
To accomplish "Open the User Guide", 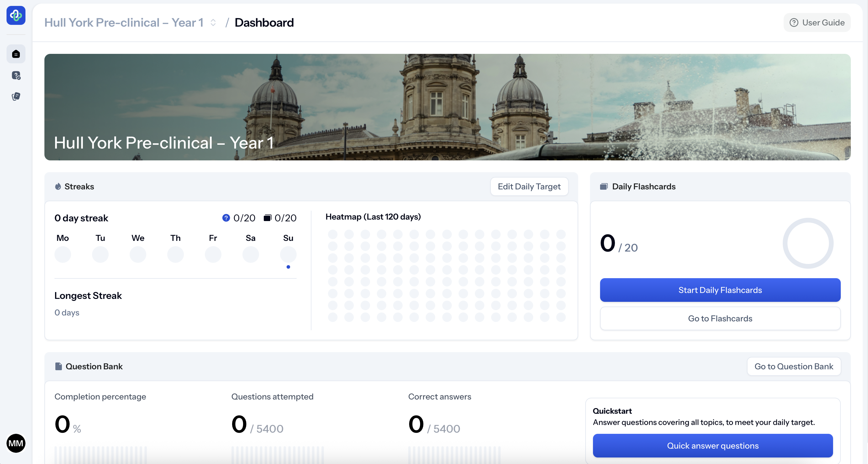I will pos(817,22).
